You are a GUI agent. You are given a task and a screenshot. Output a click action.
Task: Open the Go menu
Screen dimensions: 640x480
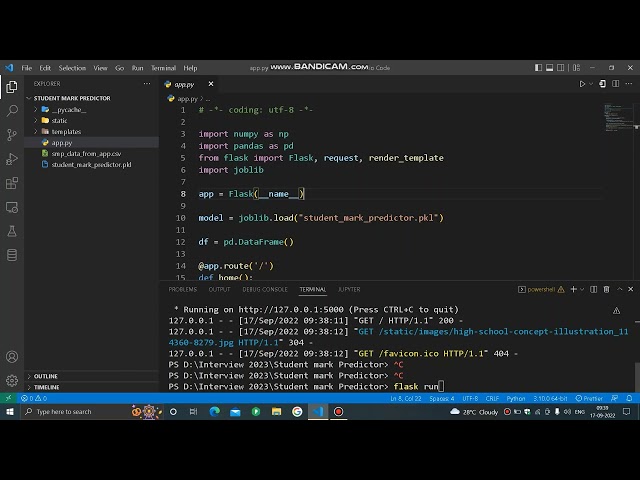click(119, 68)
